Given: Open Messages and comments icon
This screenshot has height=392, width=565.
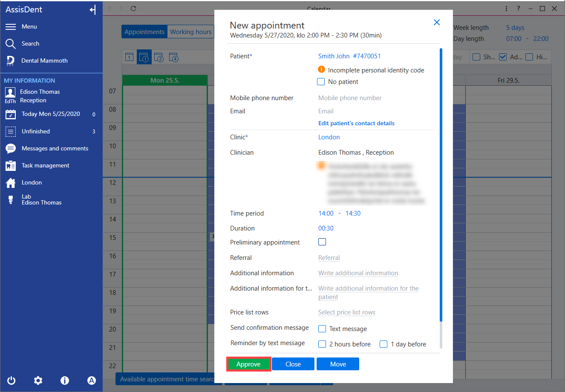Looking at the screenshot, I should click(11, 148).
